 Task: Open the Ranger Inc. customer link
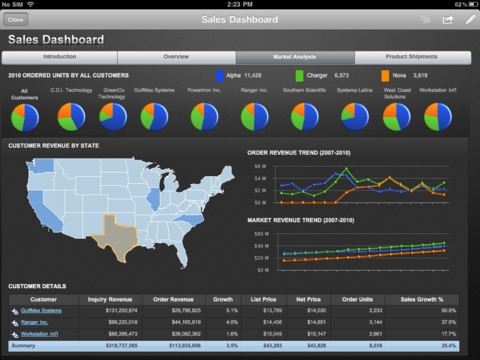(34, 322)
